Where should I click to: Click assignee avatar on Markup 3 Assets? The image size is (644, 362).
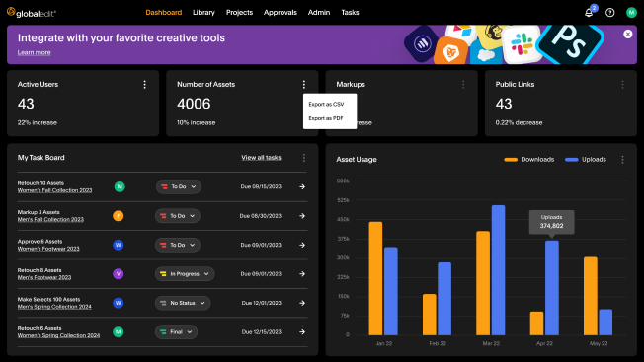pos(119,216)
